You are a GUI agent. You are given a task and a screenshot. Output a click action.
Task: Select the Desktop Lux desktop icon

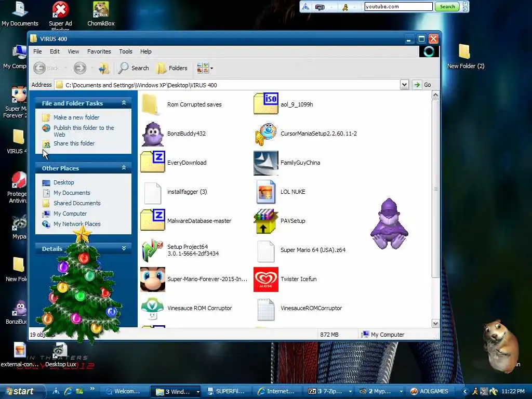[x=60, y=355]
